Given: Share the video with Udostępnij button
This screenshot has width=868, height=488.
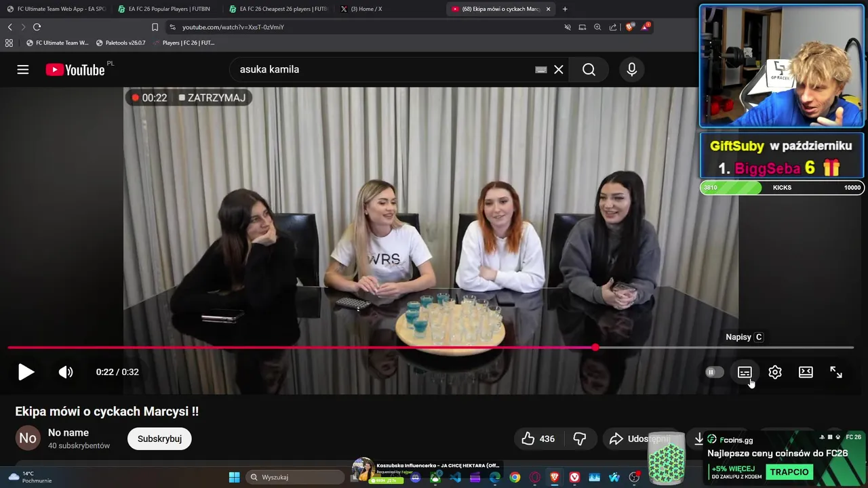Looking at the screenshot, I should click(x=638, y=439).
